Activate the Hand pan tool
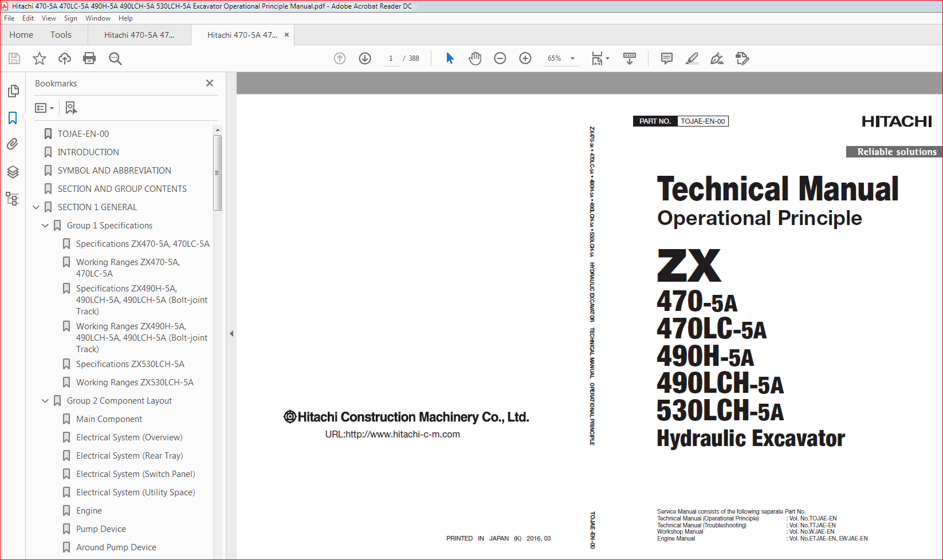Viewport: 943px width, 560px height. [475, 58]
